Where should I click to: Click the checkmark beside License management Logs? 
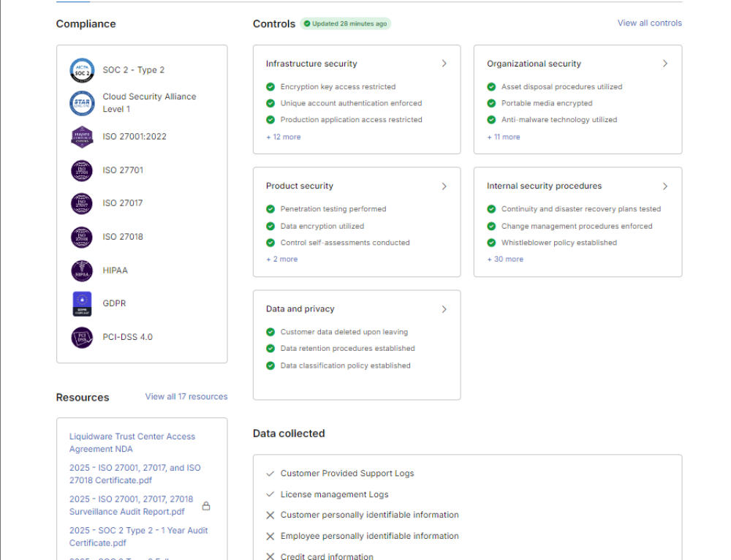coord(270,494)
